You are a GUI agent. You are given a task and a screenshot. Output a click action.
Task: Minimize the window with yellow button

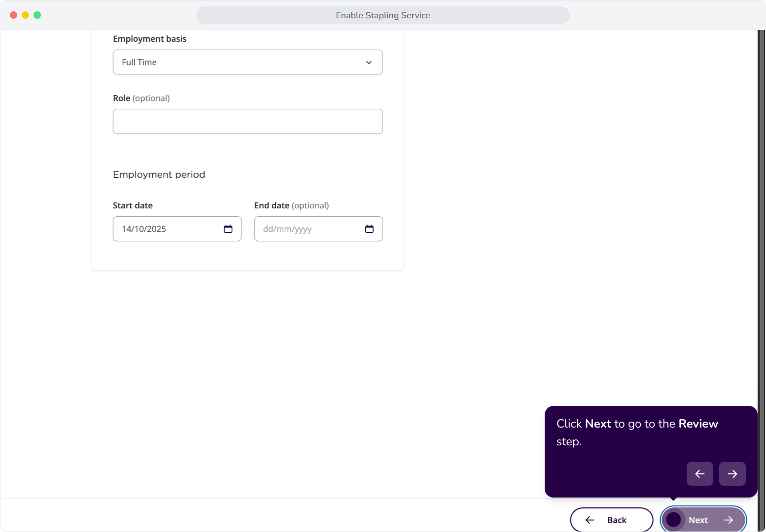pos(25,15)
